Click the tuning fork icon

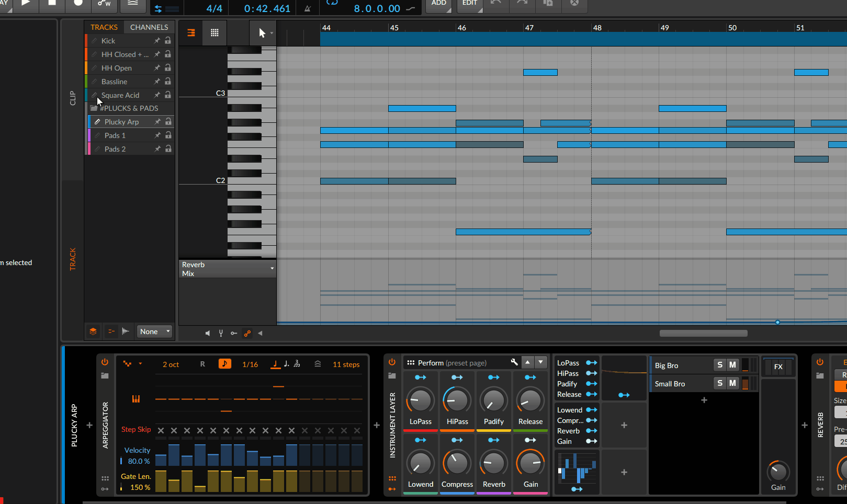click(x=221, y=333)
